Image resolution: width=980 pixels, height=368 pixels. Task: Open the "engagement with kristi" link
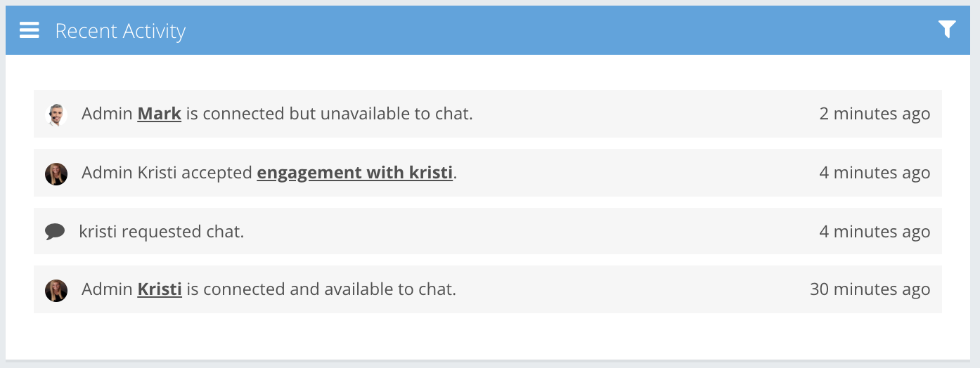click(x=354, y=173)
